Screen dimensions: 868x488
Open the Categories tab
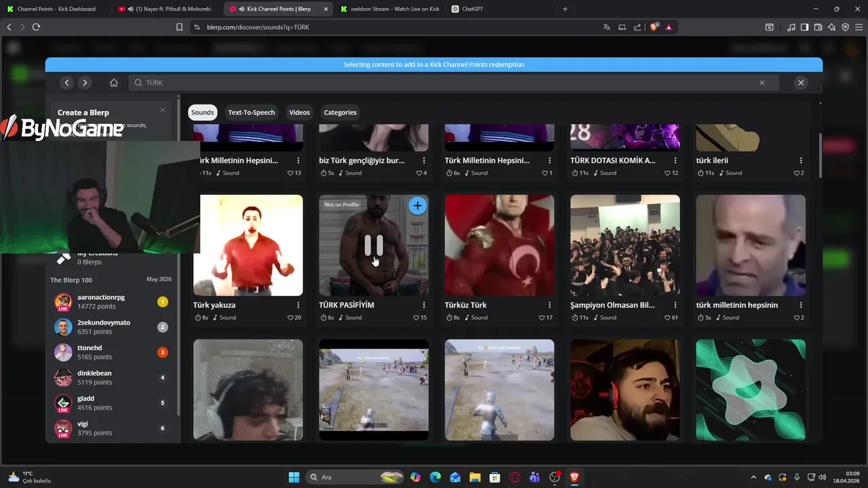coord(340,113)
